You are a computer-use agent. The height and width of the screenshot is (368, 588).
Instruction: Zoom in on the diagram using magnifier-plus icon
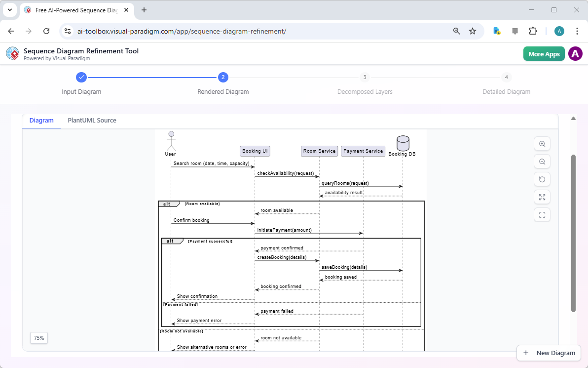[x=542, y=143]
